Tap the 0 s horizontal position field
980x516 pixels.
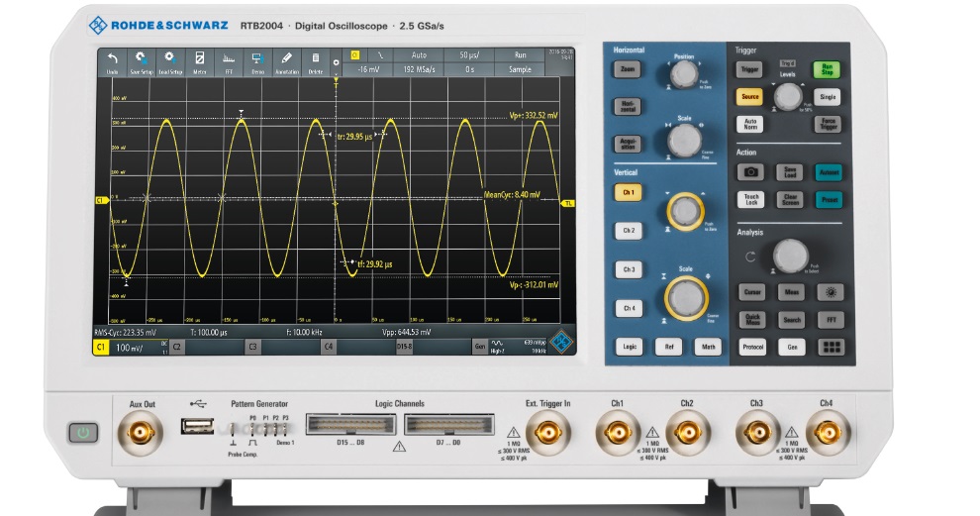click(x=469, y=69)
